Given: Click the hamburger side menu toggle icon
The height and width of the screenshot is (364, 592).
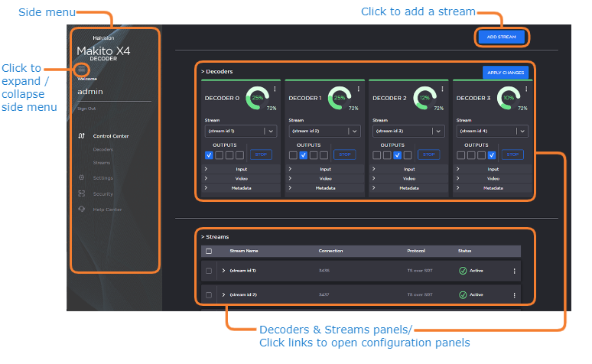Looking at the screenshot, I should pyautogui.click(x=81, y=70).
